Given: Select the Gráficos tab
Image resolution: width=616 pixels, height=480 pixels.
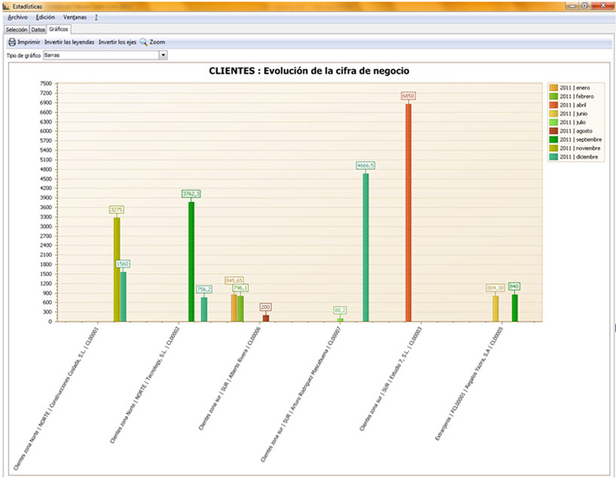Looking at the screenshot, I should [59, 29].
